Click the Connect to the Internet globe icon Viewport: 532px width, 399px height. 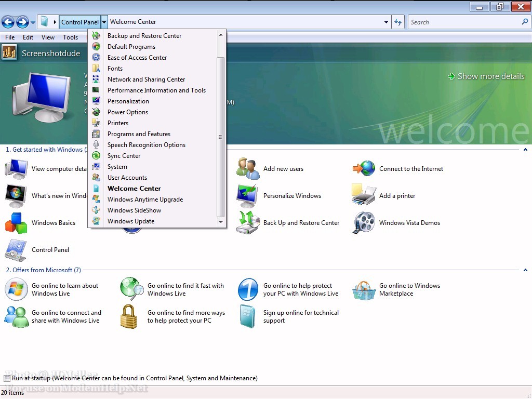[364, 168]
